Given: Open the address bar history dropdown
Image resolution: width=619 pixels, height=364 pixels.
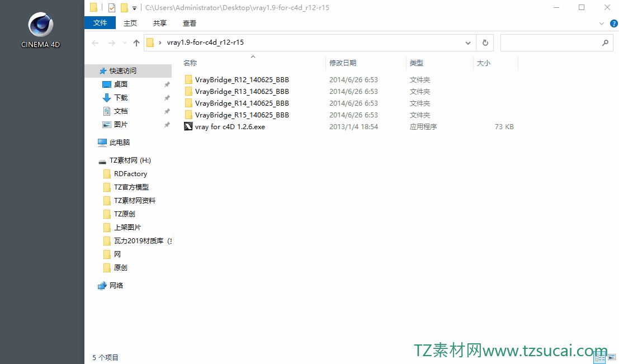Looking at the screenshot, I should pyautogui.click(x=468, y=43).
